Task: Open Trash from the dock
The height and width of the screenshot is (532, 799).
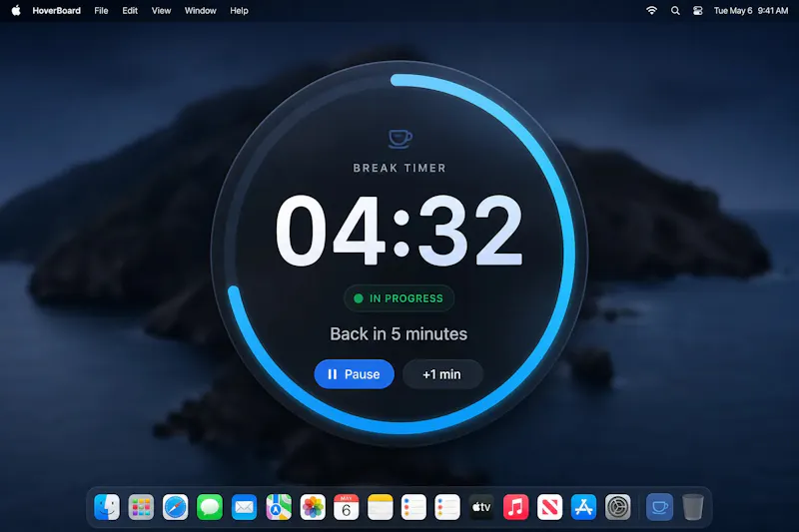Action: pyautogui.click(x=693, y=507)
